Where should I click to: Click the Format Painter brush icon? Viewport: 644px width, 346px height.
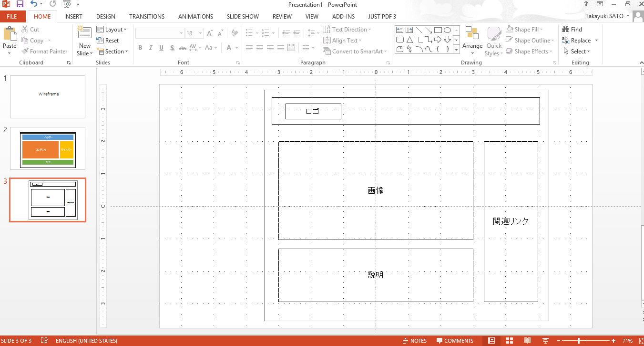(x=25, y=52)
